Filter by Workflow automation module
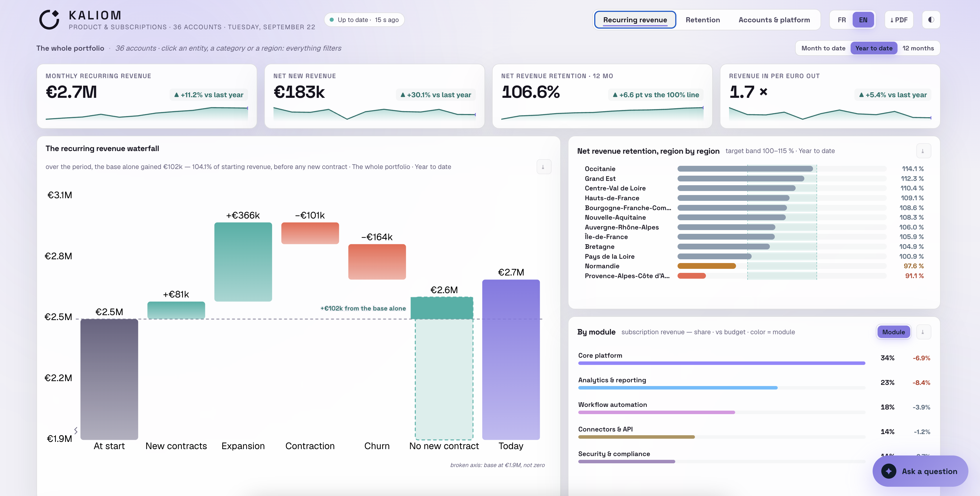 point(754,407)
